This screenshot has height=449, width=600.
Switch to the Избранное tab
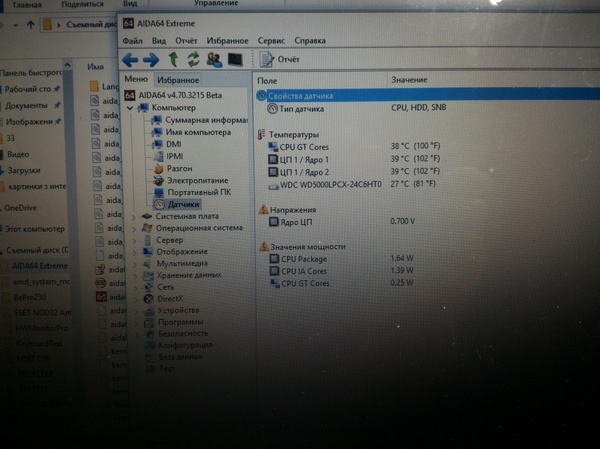(x=178, y=79)
